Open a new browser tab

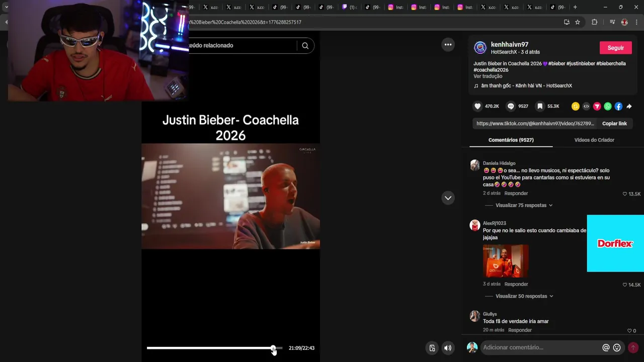pos(575,7)
